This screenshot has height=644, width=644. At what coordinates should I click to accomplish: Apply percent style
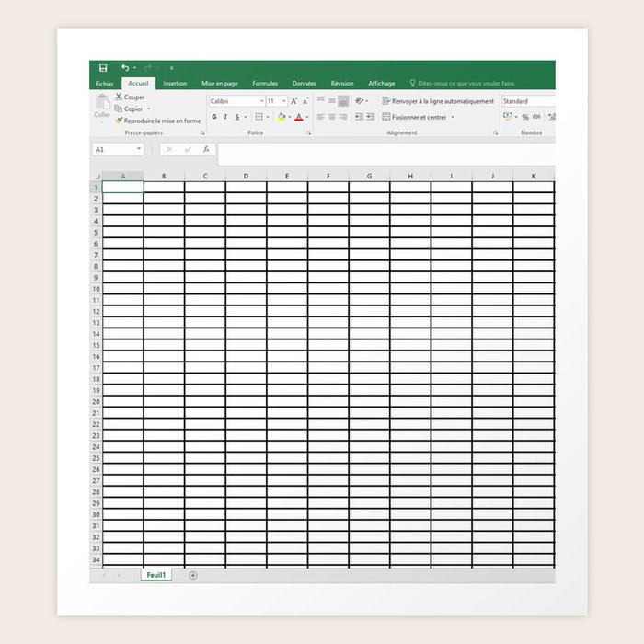pyautogui.click(x=525, y=117)
